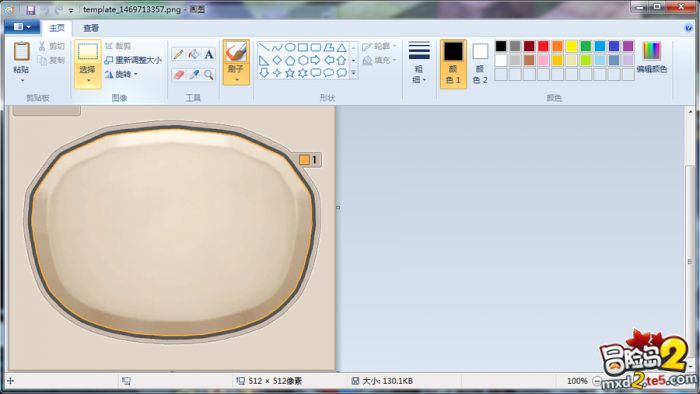This screenshot has width=700, height=394.
Task: Pick the black color swatch
Action: click(x=501, y=46)
